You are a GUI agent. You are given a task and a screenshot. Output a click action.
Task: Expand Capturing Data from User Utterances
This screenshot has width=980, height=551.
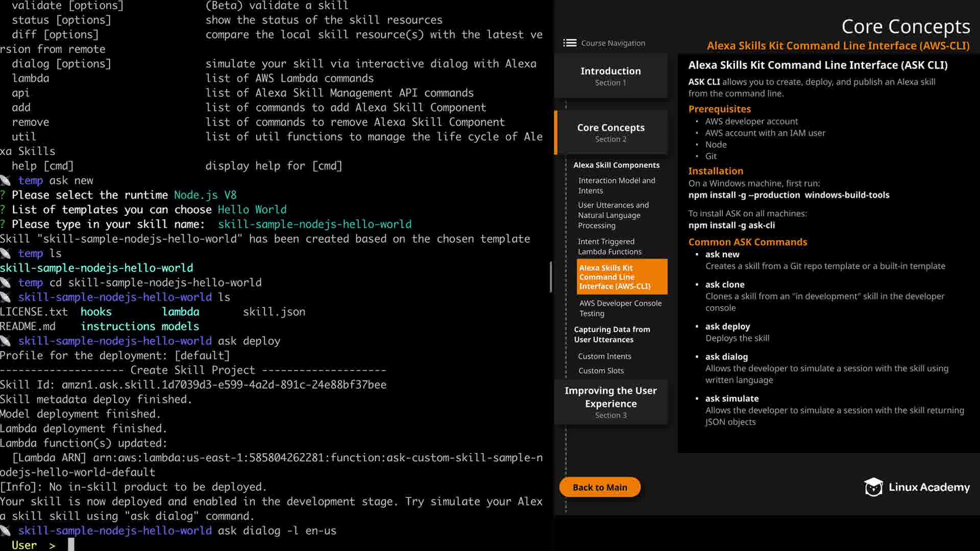tap(611, 334)
